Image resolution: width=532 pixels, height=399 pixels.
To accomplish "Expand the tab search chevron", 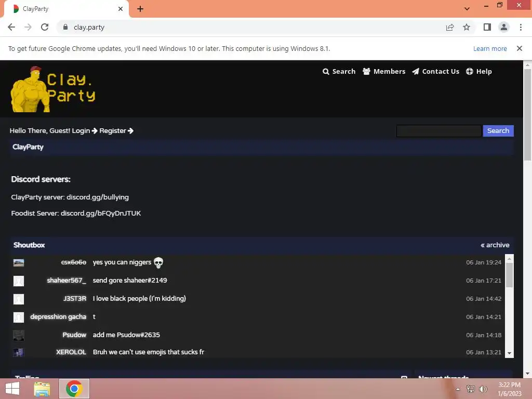I will tap(467, 9).
